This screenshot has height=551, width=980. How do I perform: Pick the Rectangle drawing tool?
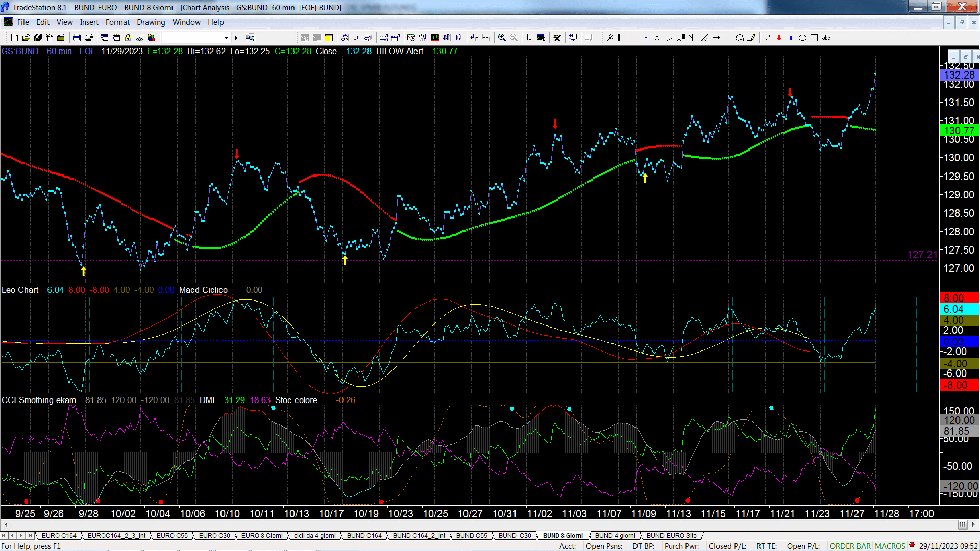point(814,38)
